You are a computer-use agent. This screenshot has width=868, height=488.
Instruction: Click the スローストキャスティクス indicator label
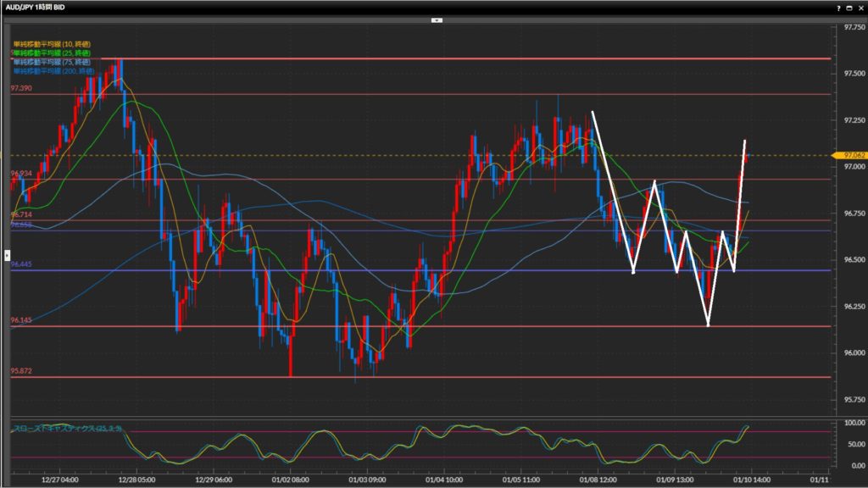[x=68, y=429]
